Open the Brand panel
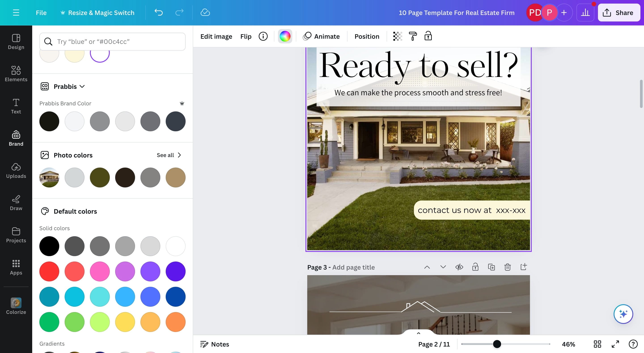This screenshot has height=353, width=644. pos(16,138)
